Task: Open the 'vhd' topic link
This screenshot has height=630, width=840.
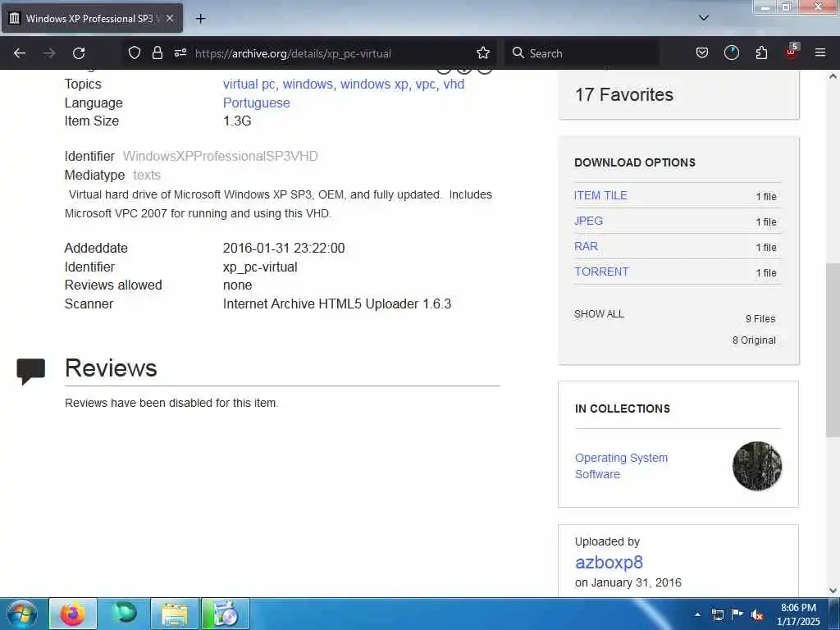Action: (x=454, y=84)
